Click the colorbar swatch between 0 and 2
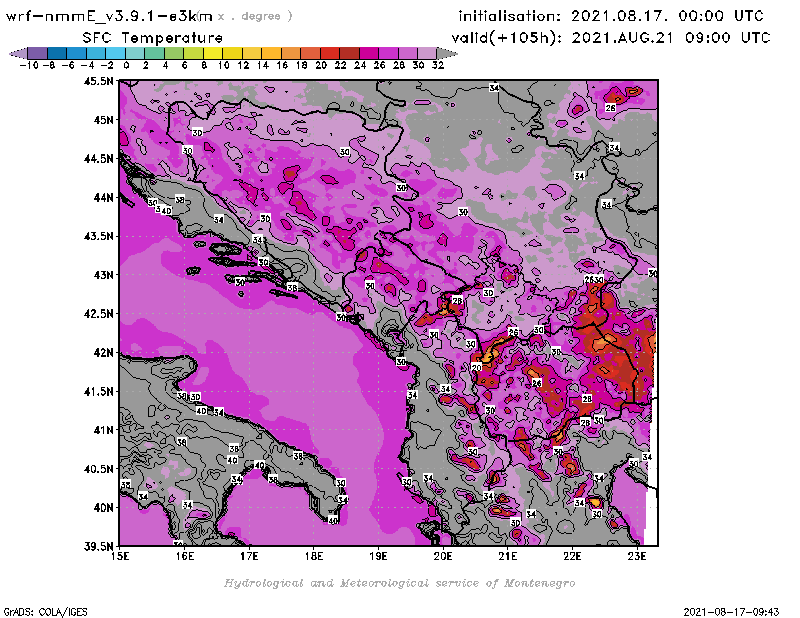800x618 pixels. coord(135,53)
